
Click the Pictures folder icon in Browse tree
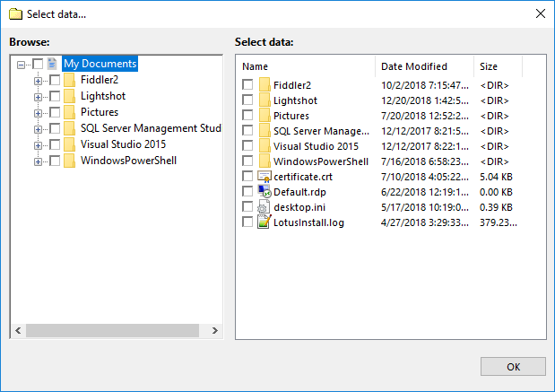click(x=69, y=113)
